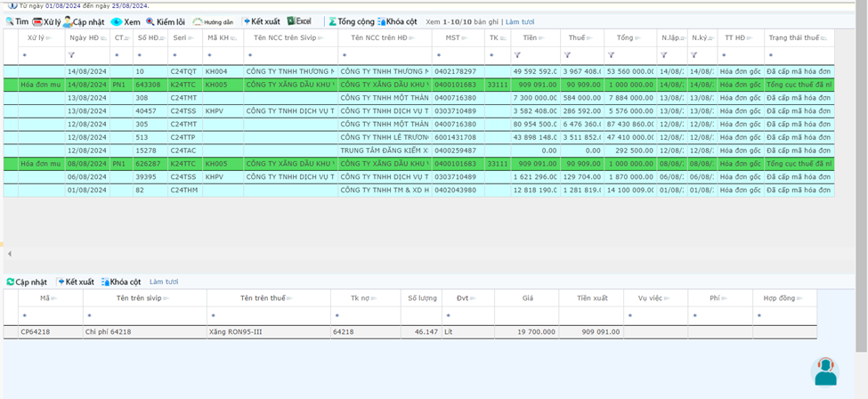This screenshot has height=399, width=868.
Task: Open the Ngày HĐ column filter
Action: click(72, 55)
